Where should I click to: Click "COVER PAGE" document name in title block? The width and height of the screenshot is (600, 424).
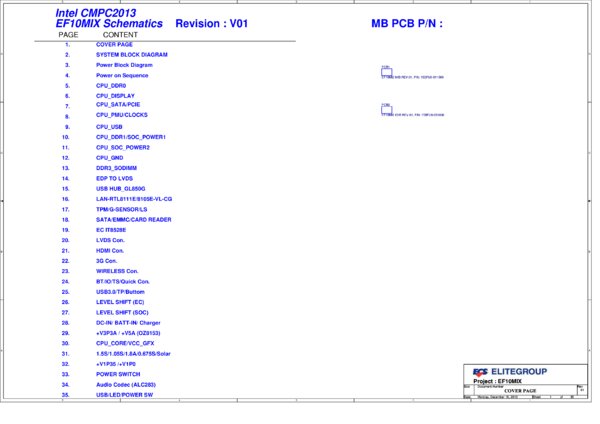pos(520,391)
